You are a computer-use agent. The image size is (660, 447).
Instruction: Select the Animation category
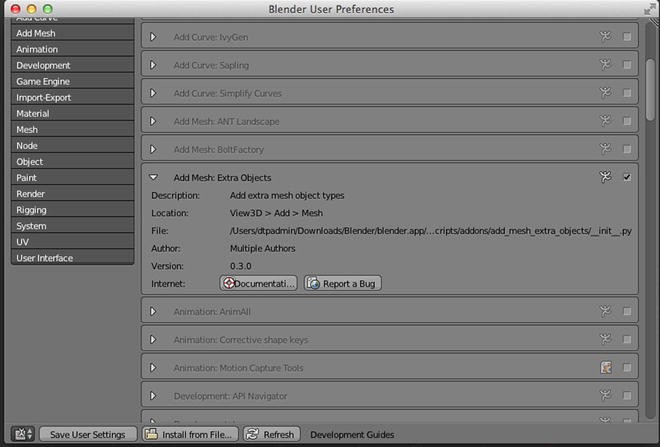point(72,49)
